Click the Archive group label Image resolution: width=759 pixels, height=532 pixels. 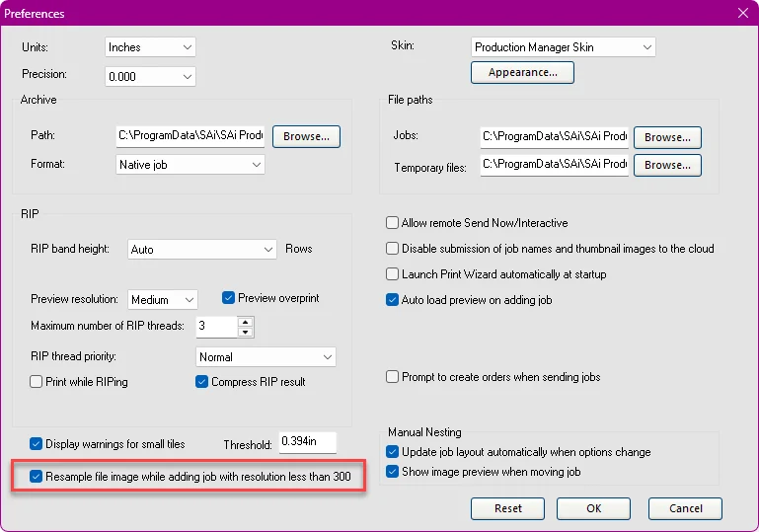tap(38, 100)
